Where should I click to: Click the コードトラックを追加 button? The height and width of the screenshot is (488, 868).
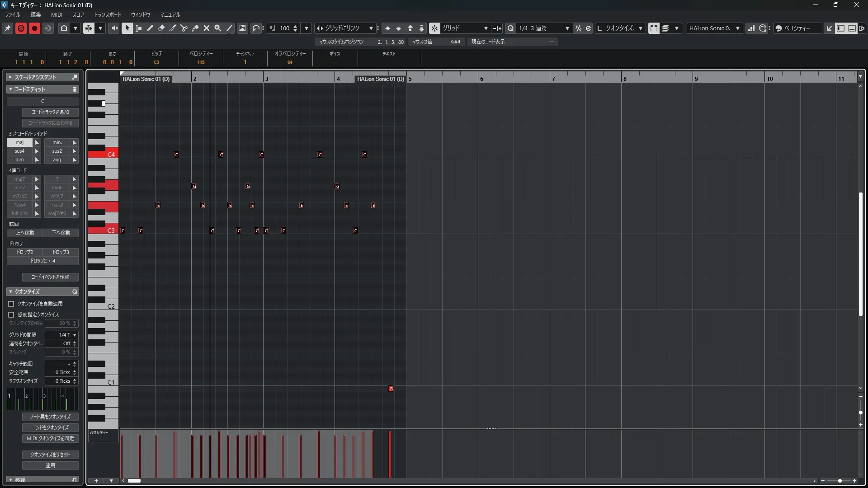click(50, 112)
